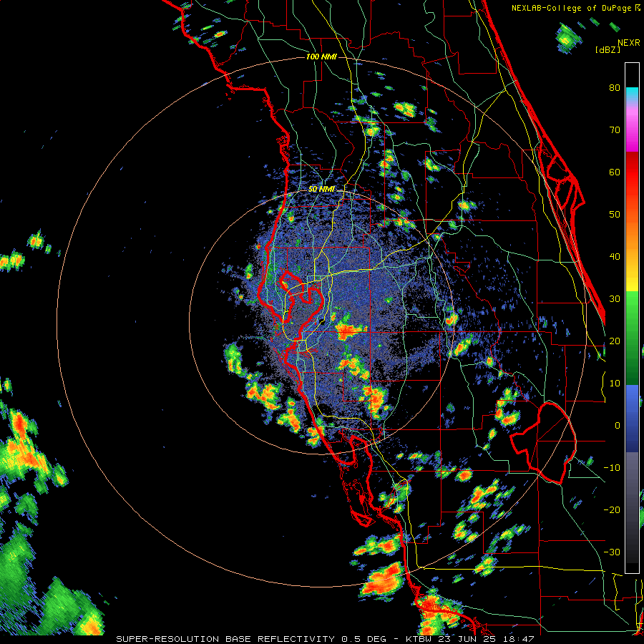Click the 50 value on the dBZ scale
The image size is (644, 644).
point(615,215)
